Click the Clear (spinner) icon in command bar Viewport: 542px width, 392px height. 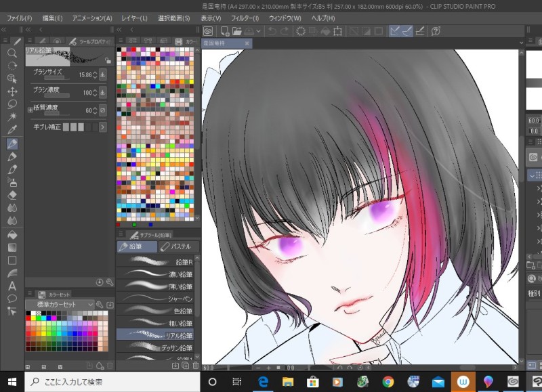pos(301,31)
